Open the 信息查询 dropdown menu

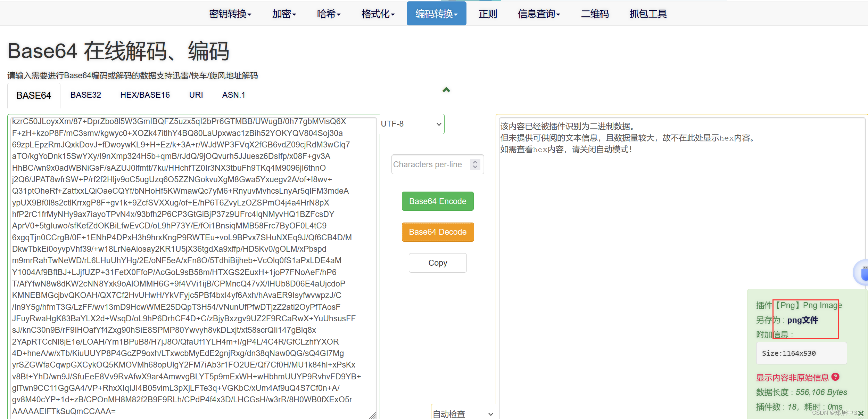(538, 14)
